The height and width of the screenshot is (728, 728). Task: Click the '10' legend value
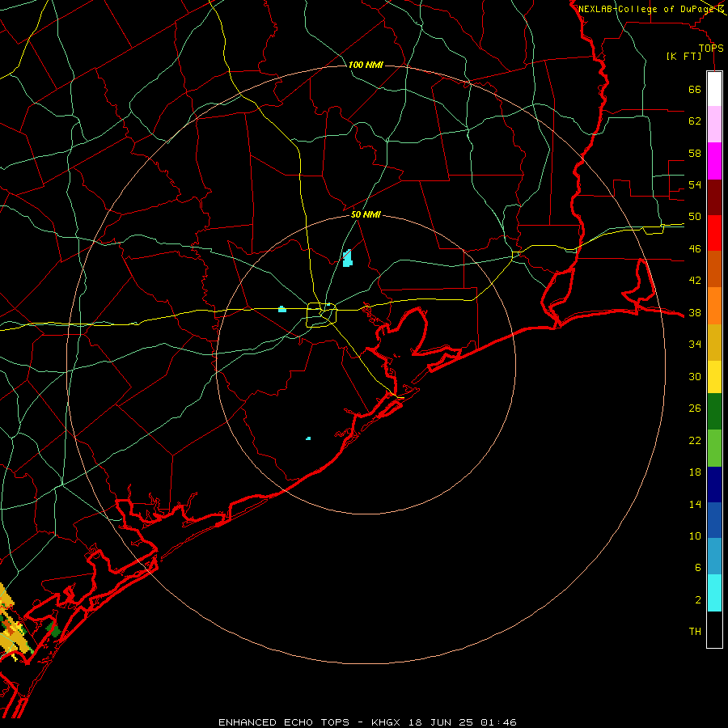(695, 535)
